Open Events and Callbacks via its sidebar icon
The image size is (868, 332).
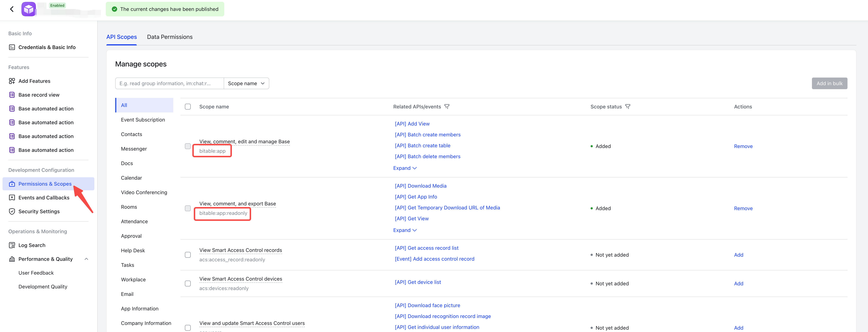12,197
